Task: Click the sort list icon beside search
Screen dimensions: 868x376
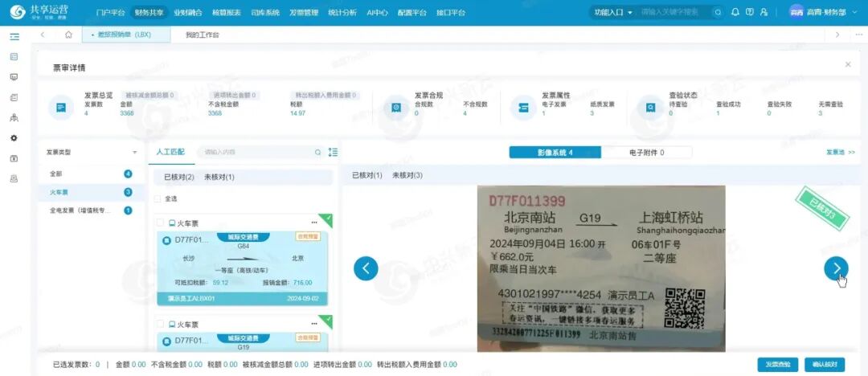Action: [333, 152]
